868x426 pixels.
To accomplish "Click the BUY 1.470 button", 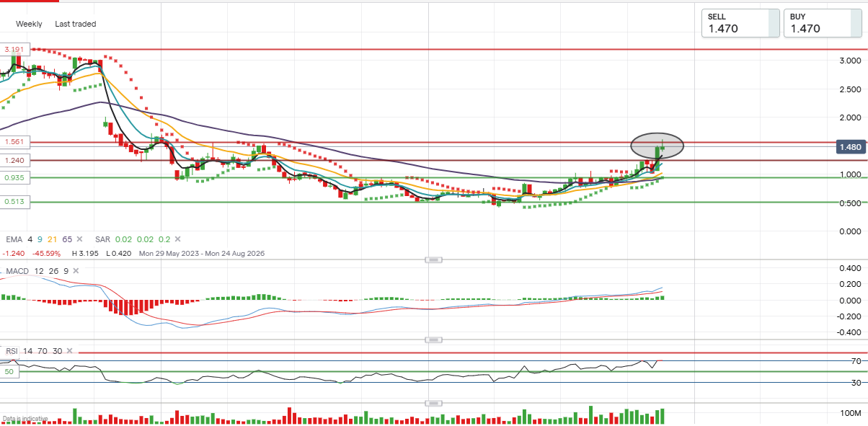I will [823, 23].
